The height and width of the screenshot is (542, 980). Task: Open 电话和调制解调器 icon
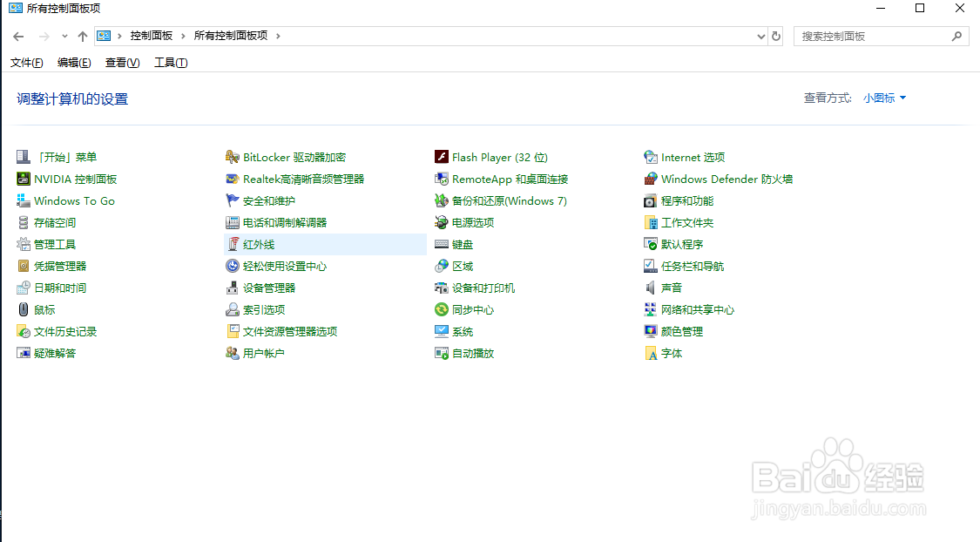point(233,222)
